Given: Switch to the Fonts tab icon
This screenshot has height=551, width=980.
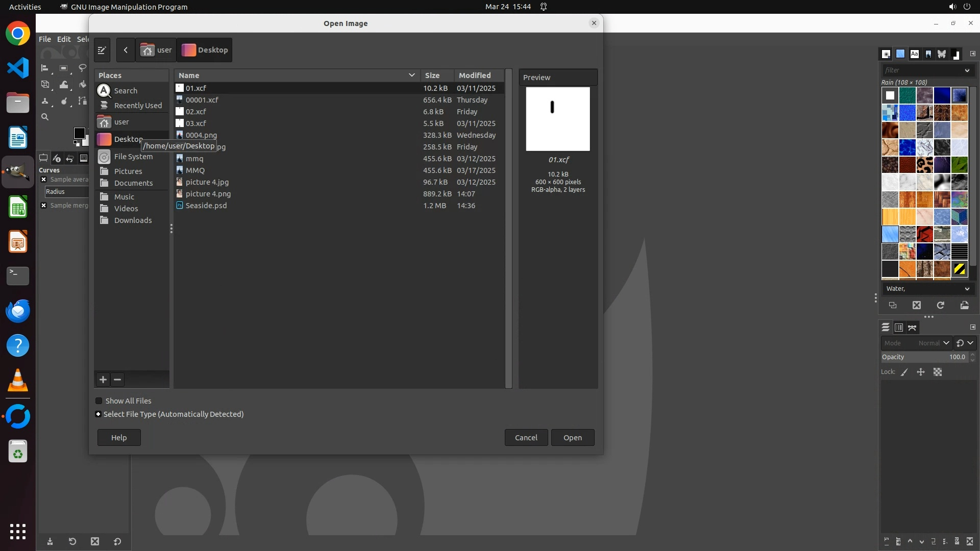Looking at the screenshot, I should tap(914, 54).
